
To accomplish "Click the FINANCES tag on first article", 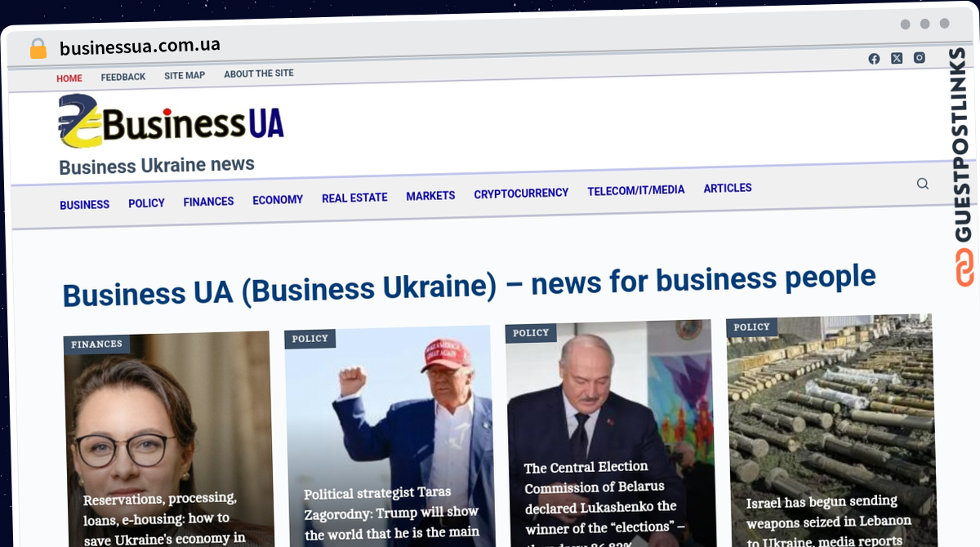I will tap(96, 345).
